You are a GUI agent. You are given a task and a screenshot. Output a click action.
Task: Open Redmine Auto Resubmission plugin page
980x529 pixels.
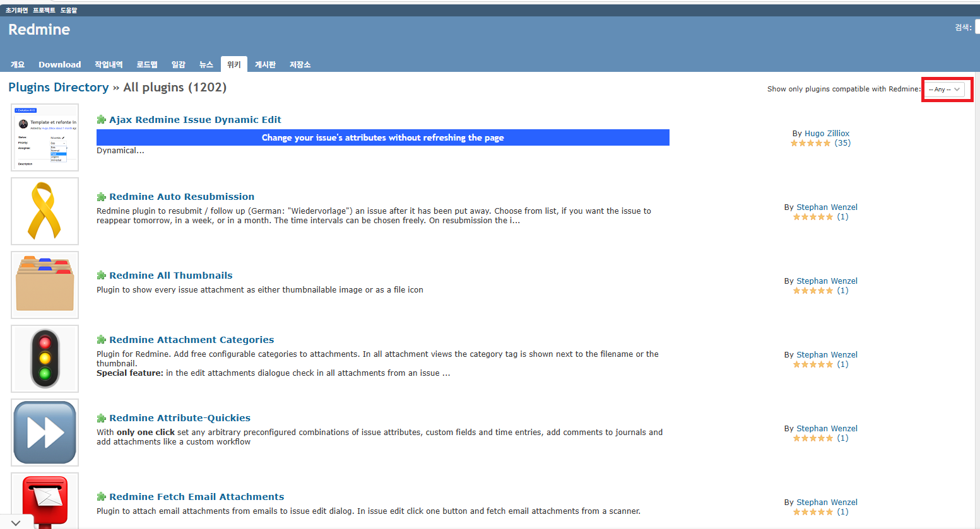182,197
